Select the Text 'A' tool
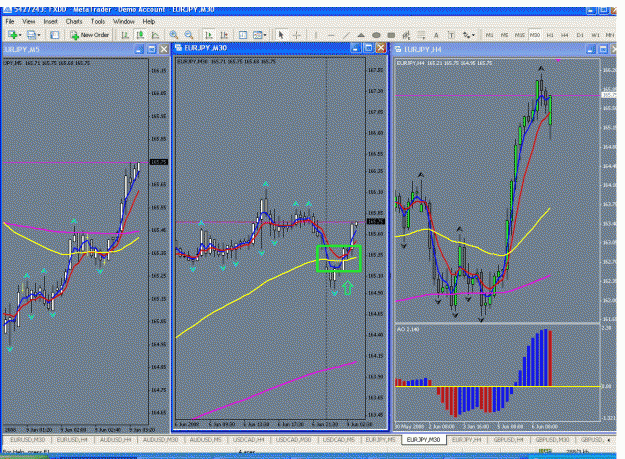This screenshot has width=625, height=459. point(436,35)
